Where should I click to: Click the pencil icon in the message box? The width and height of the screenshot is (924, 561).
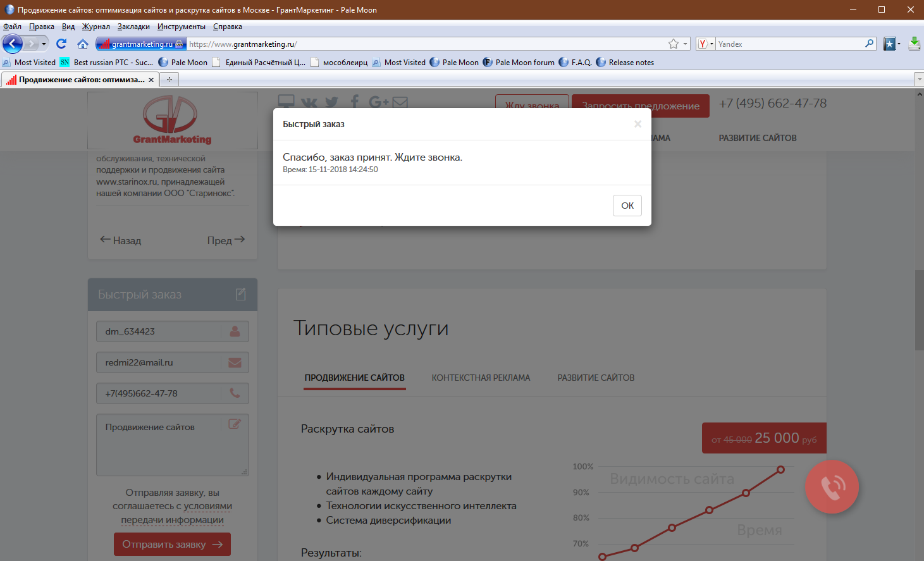pos(235,424)
